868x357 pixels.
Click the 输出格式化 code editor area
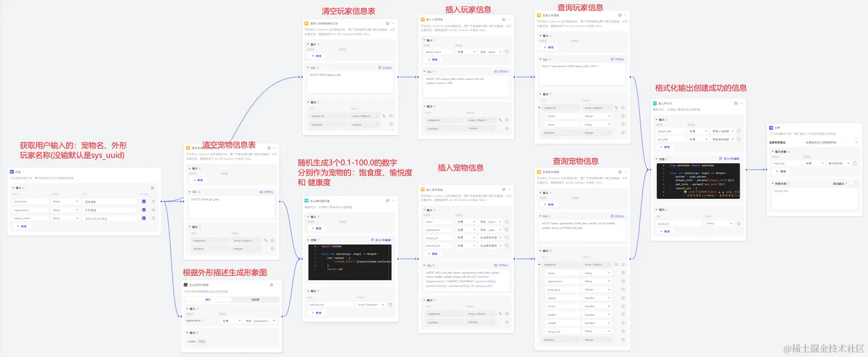(698, 181)
